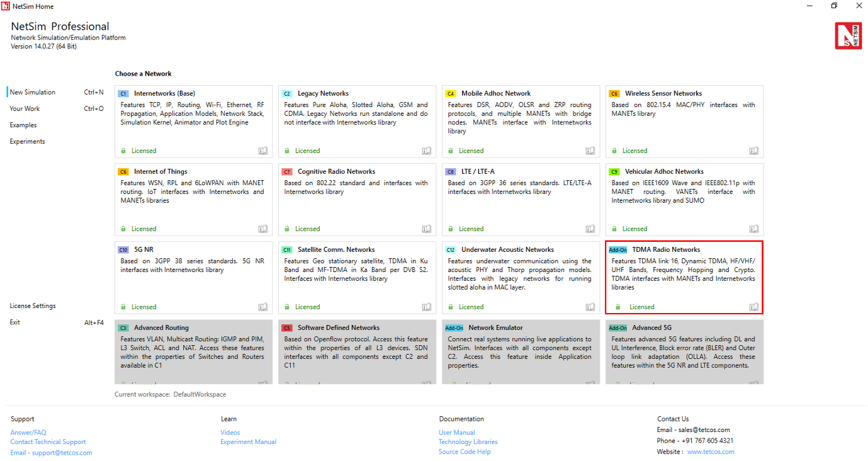Screen dimensions: 868x461
Task: Select the Satellite Comm. Networks card
Action: coord(357,277)
